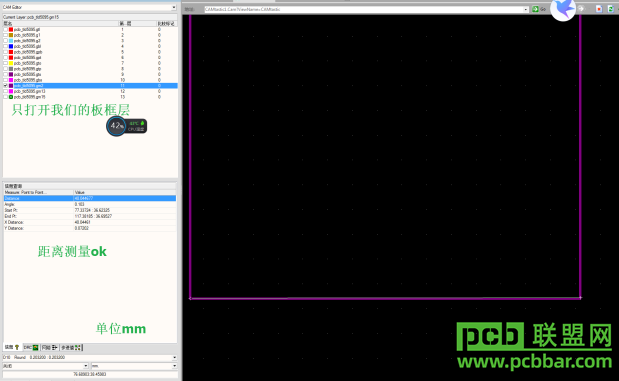The height and width of the screenshot is (381, 619).
Task: Click yellow color swatch of layer 7
Action: 11,63
